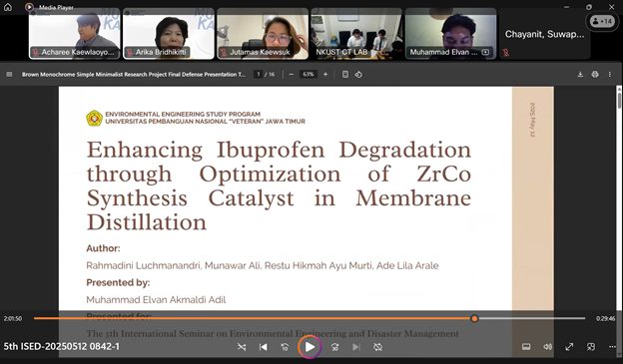The width and height of the screenshot is (623, 364).
Task: Zoom in the PDF document
Action: pos(325,74)
